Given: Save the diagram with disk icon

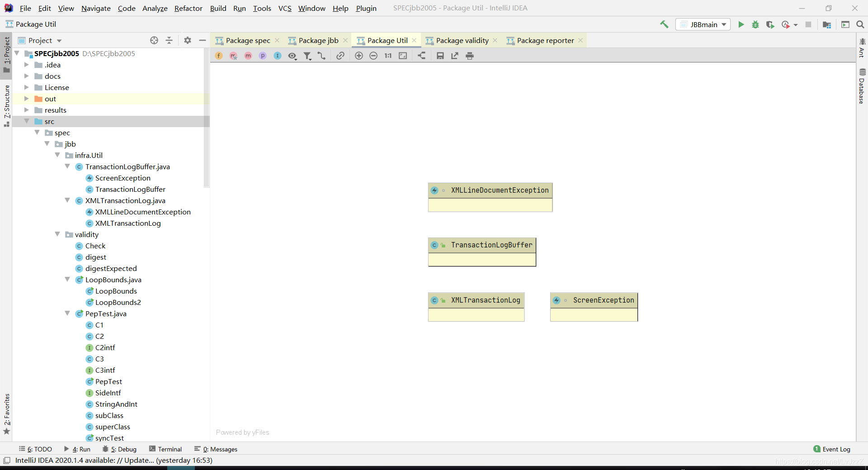Looking at the screenshot, I should tap(440, 56).
